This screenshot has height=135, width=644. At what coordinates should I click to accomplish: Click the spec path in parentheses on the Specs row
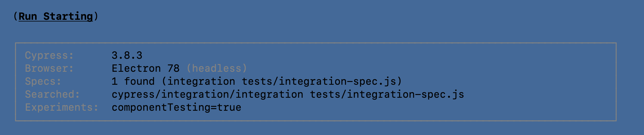282,81
